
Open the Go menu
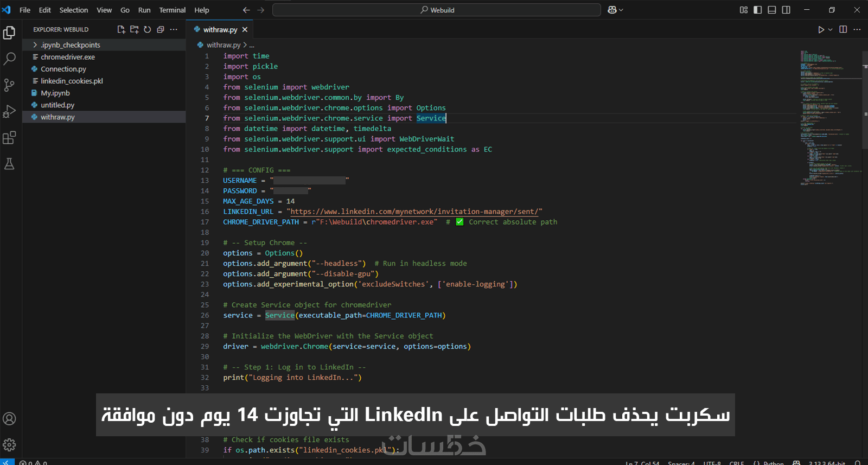tap(125, 10)
